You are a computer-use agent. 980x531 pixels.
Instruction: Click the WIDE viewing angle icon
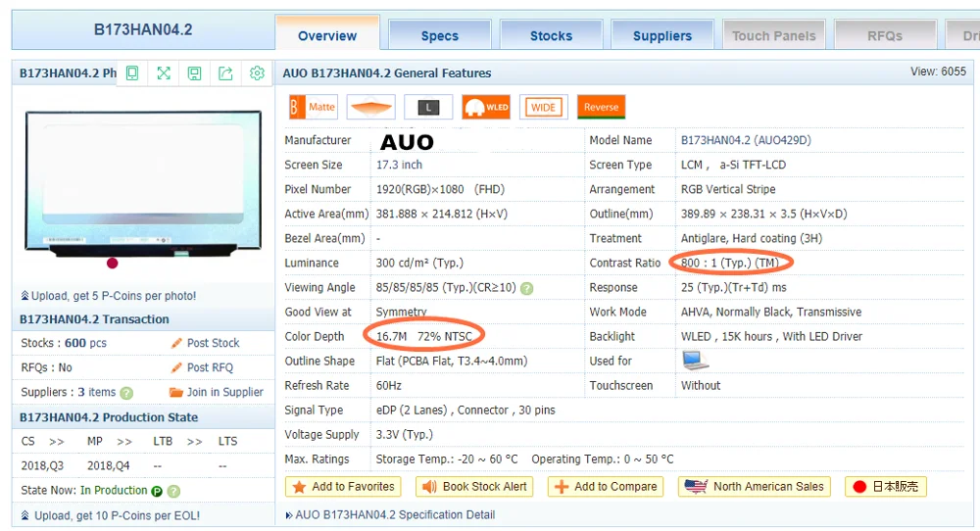(x=543, y=107)
